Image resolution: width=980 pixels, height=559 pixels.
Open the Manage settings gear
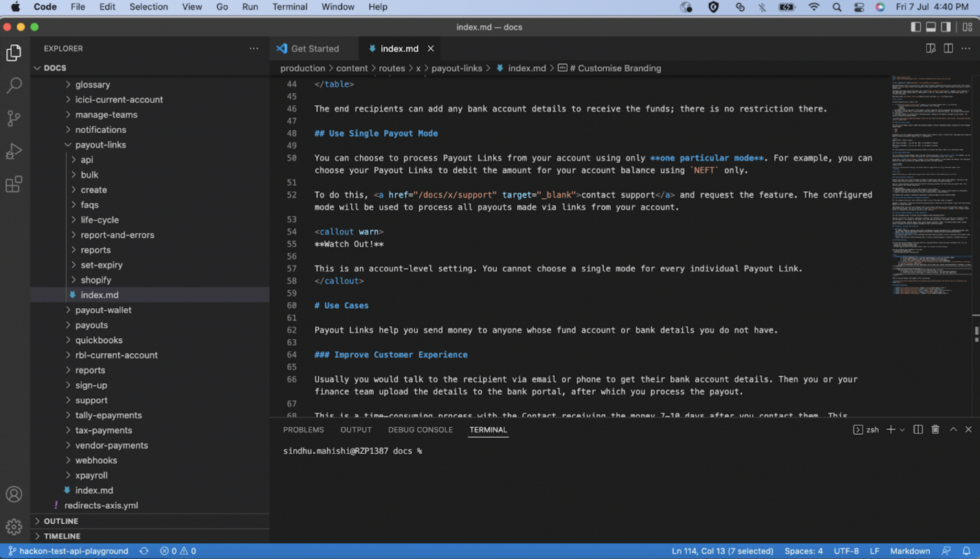coord(14,526)
